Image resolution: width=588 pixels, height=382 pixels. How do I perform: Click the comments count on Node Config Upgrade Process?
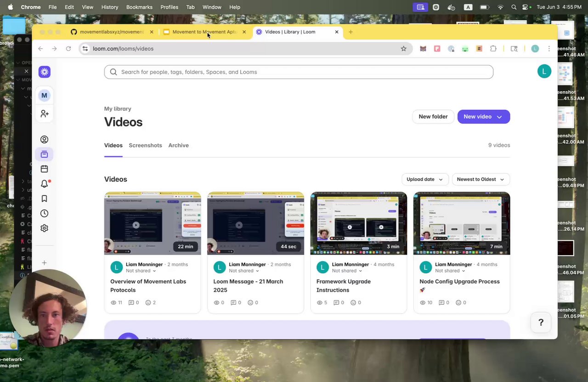(x=443, y=302)
